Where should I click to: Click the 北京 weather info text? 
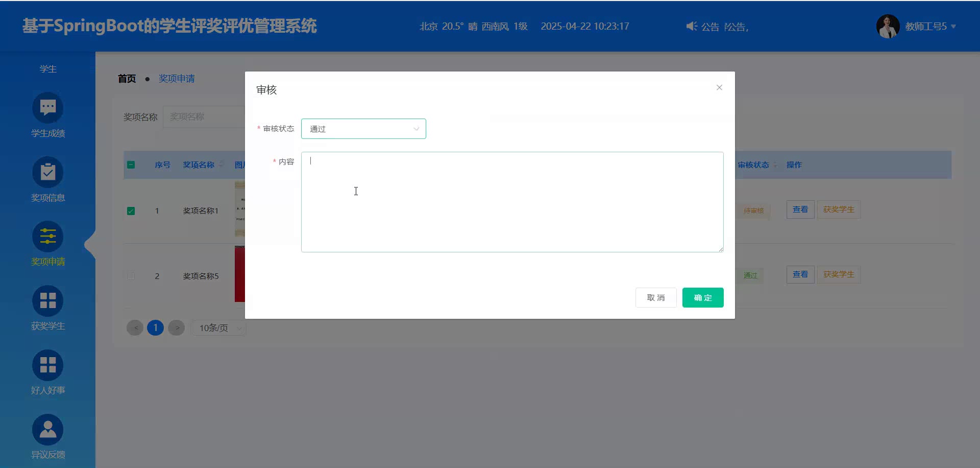point(474,26)
